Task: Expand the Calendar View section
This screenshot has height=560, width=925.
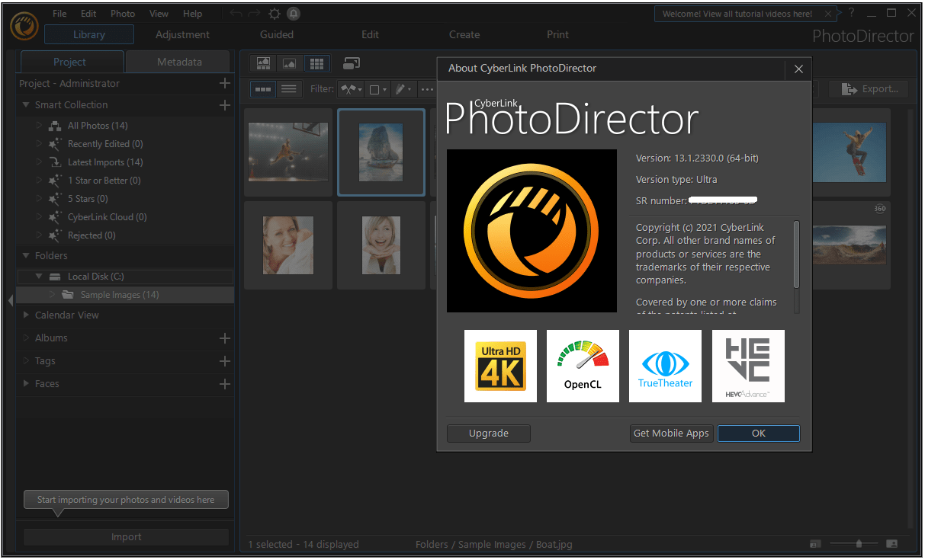Action: point(27,315)
